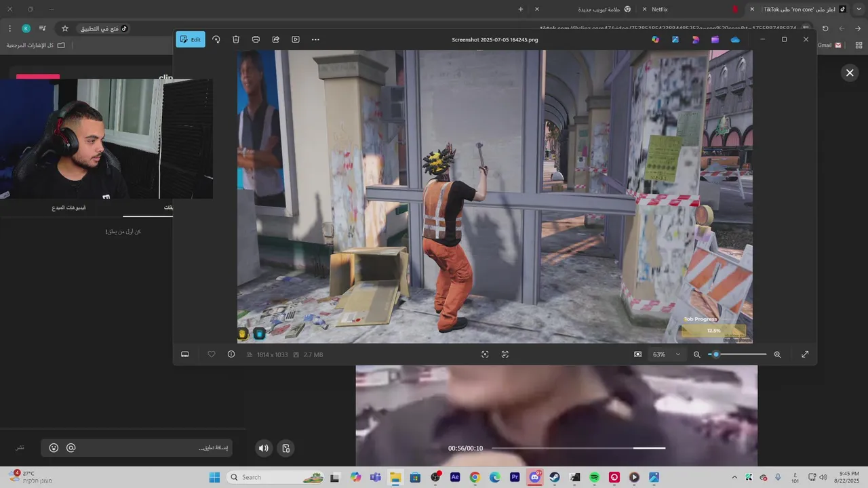This screenshot has height=488, width=868.
Task: Print the screenshot image
Action: (256, 39)
